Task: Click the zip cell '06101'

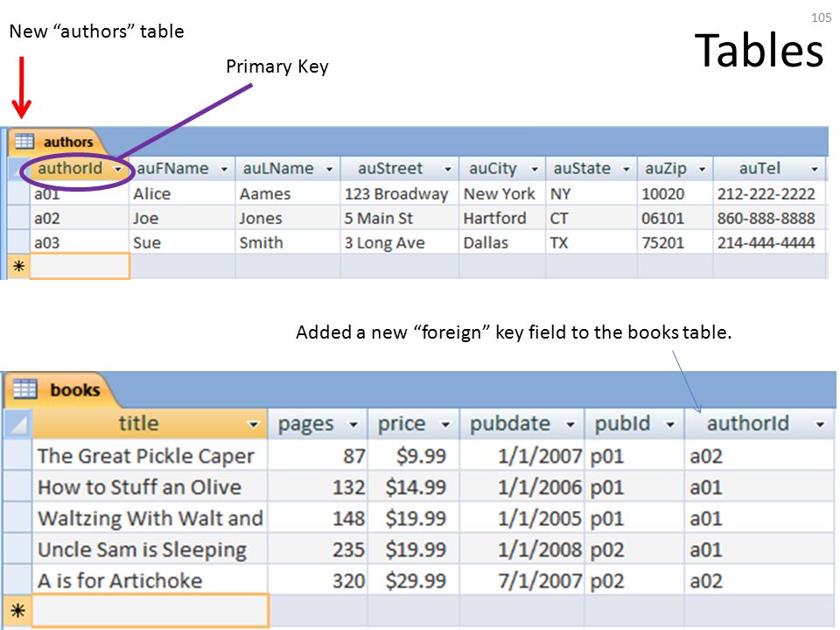Action: pos(675,218)
